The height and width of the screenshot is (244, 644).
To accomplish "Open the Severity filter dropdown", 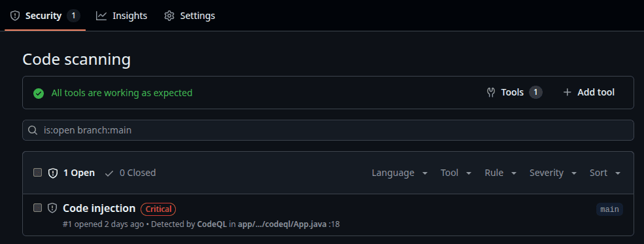I will click(x=553, y=173).
